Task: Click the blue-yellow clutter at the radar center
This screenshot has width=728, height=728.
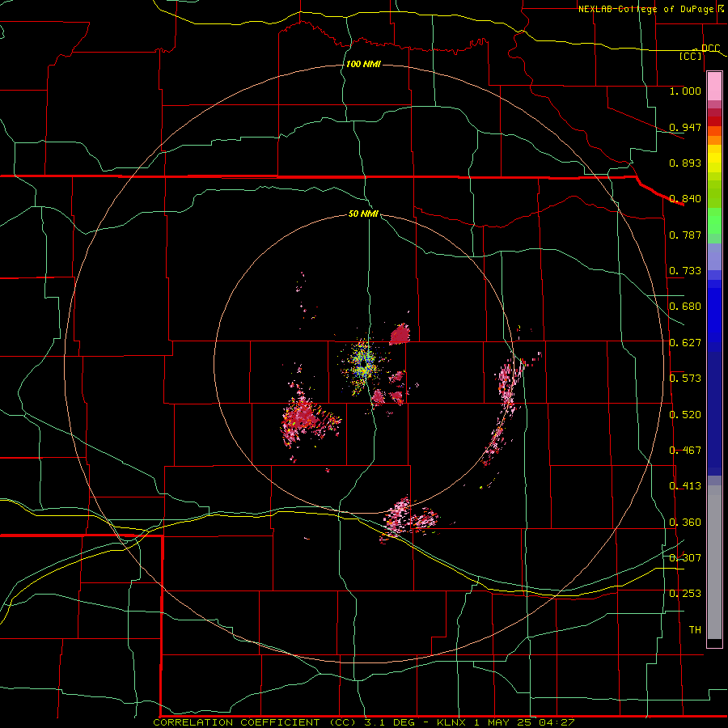Action: click(x=363, y=365)
